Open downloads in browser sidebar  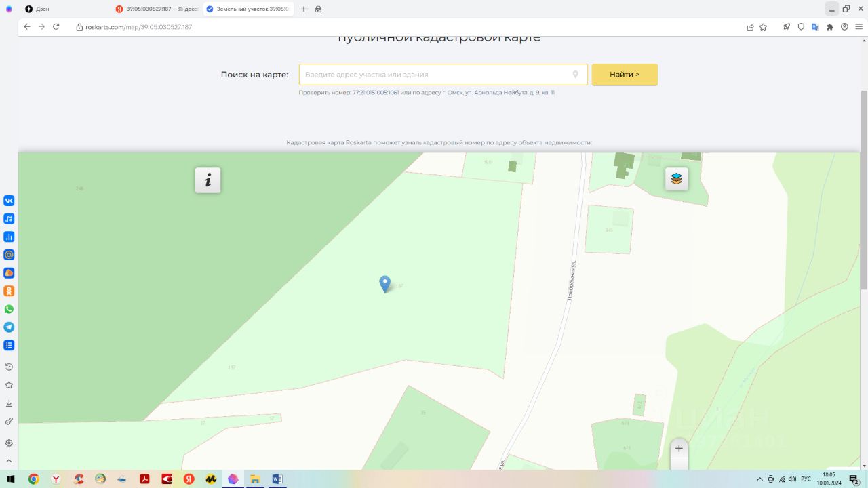click(9, 403)
